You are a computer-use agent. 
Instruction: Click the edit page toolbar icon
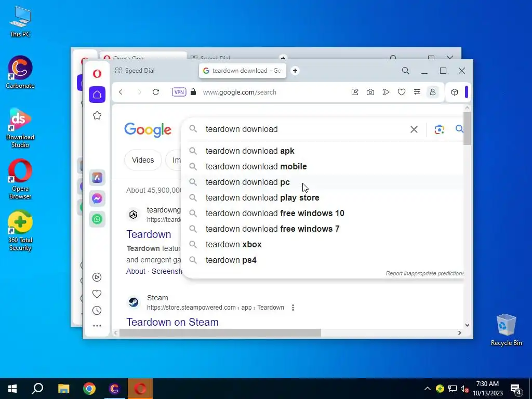click(355, 92)
